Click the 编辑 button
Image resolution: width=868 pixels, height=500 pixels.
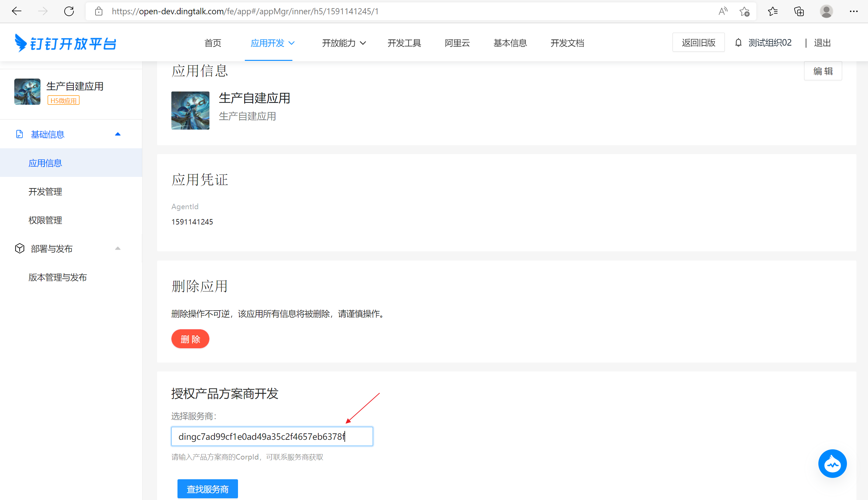[823, 71]
